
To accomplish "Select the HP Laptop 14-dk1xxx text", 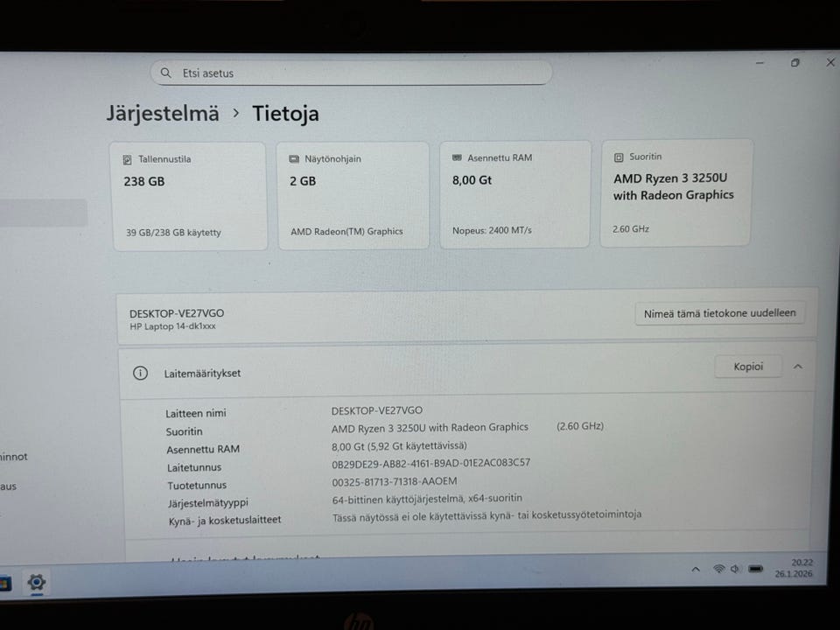I will (x=172, y=326).
